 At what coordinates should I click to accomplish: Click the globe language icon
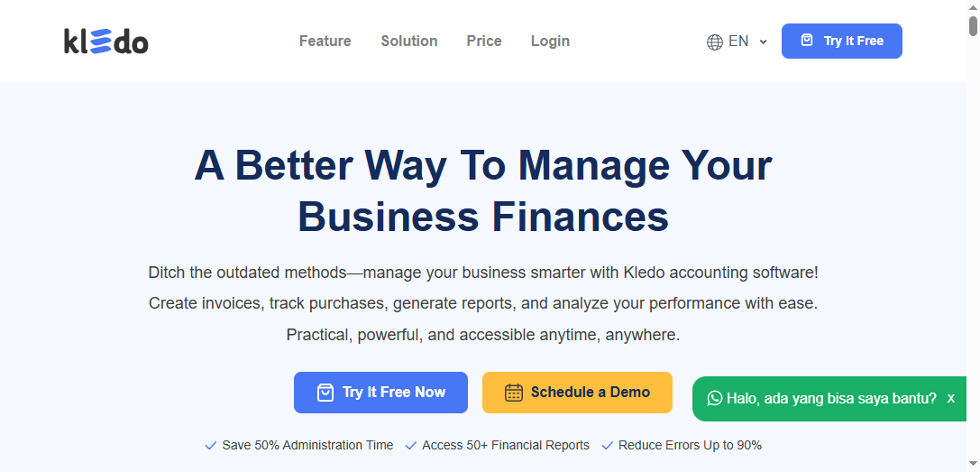pos(715,42)
